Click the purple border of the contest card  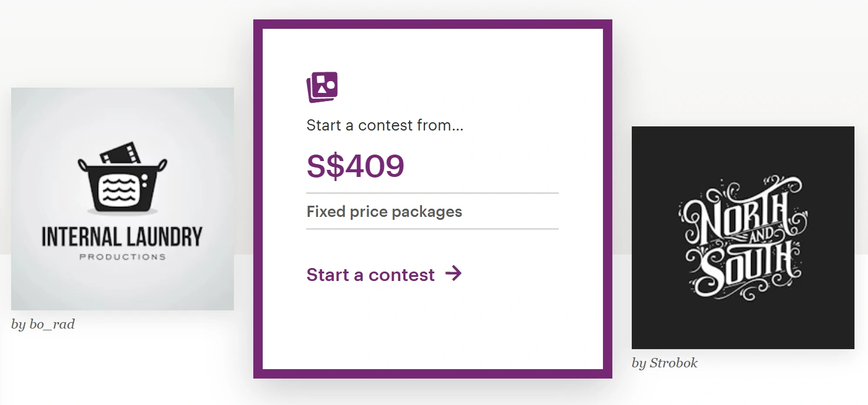pos(257,199)
